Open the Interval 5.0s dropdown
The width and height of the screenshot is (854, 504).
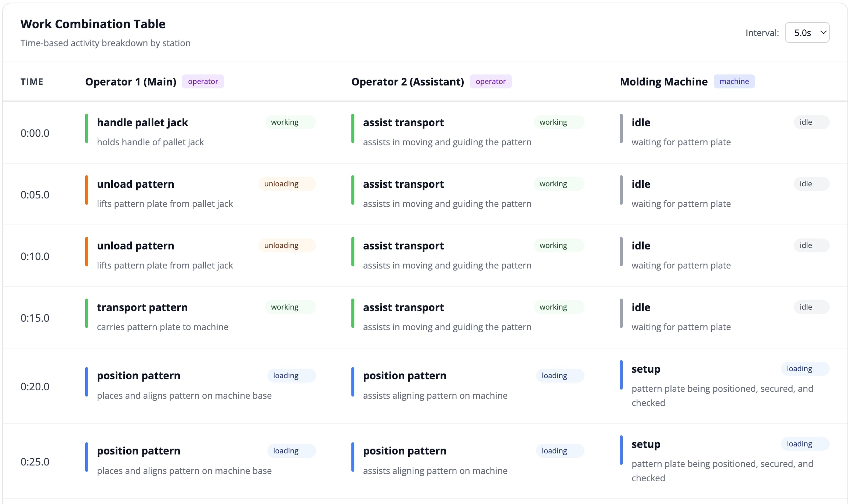(807, 33)
